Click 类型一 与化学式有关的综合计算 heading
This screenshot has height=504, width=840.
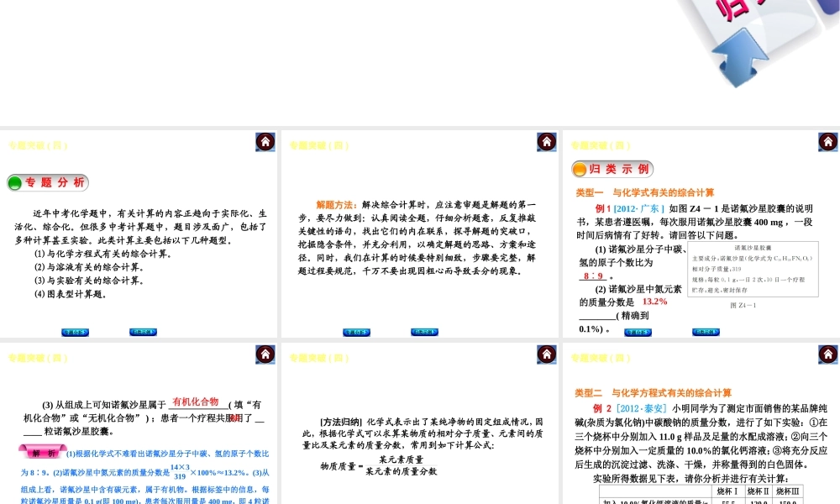(645, 192)
